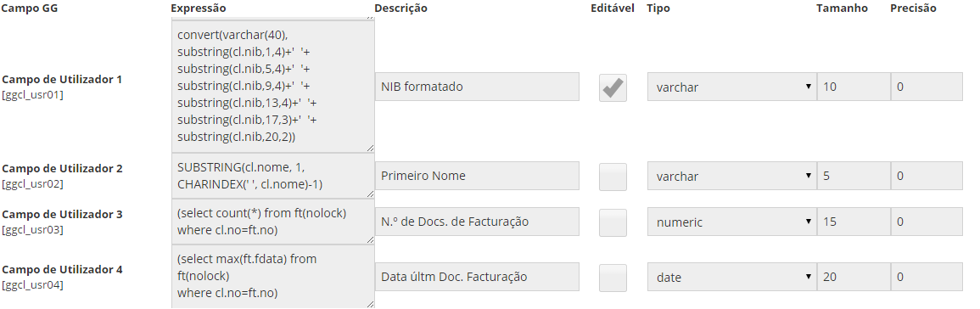980x309 pixels.
Task: Toggle Editável checkbox for NIB formatado
Action: [x=613, y=87]
